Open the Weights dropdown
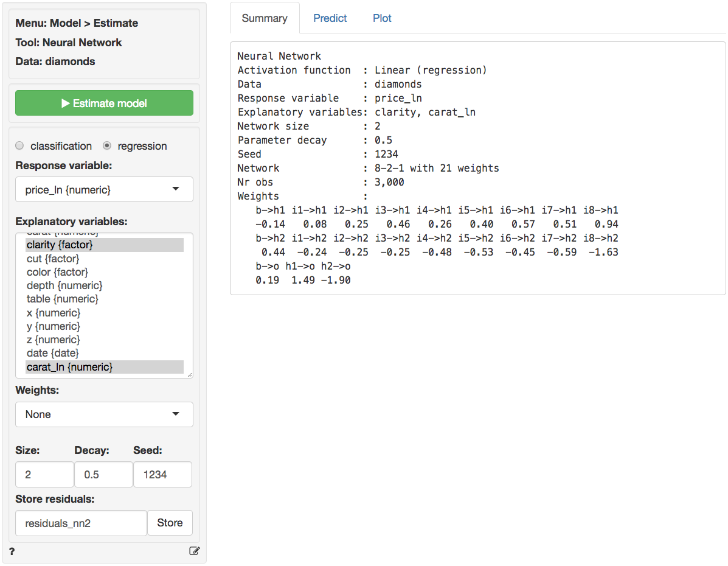 point(104,414)
